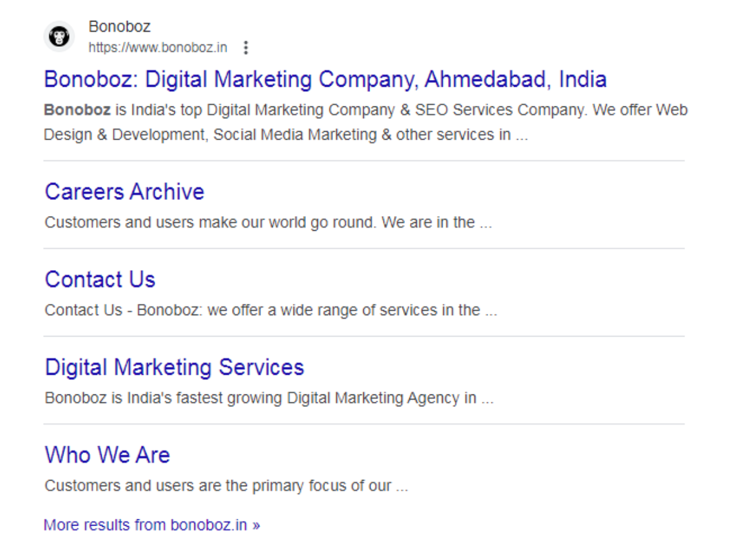Screen dimensions: 751x560
Task: Click the Bonoboz monkey favicon
Action: [x=59, y=37]
